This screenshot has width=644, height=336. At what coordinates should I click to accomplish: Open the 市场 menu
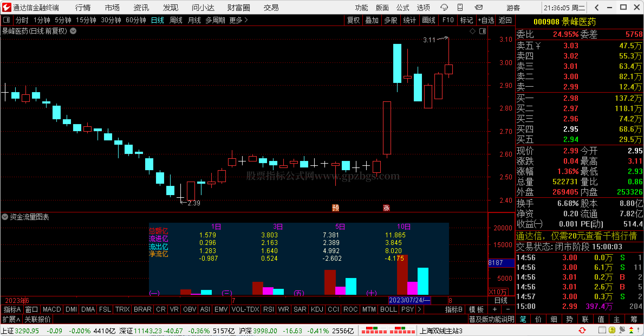pyautogui.click(x=112, y=8)
